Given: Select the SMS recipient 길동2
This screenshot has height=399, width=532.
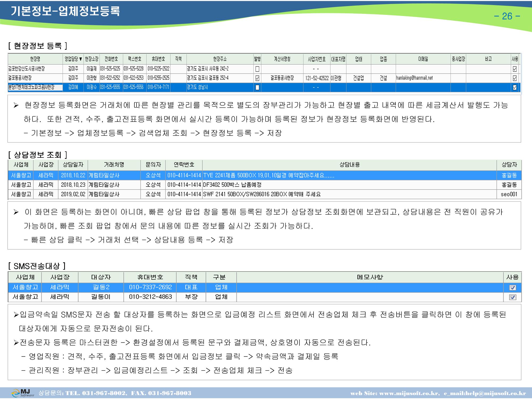Looking at the screenshot, I should [x=101, y=288].
